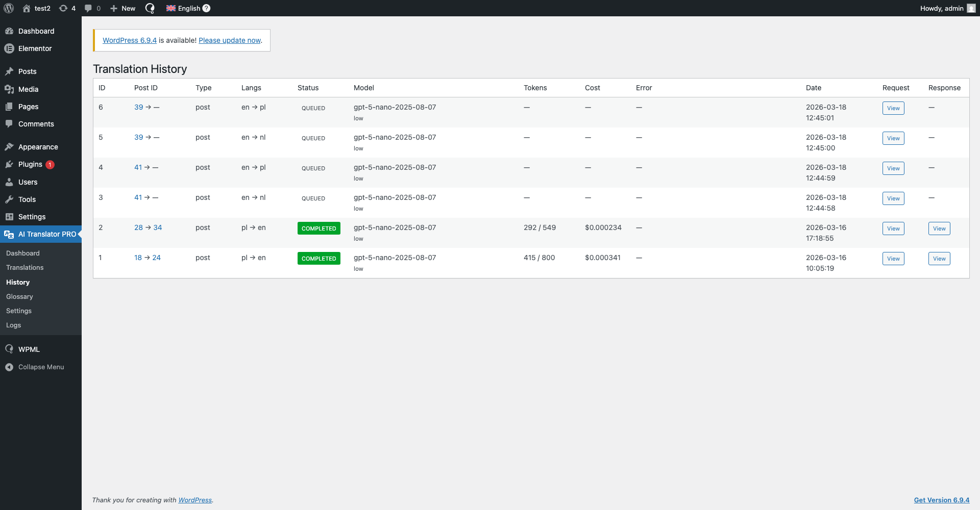Click the WPML icon in top admin bar
The width and height of the screenshot is (980, 510).
150,8
